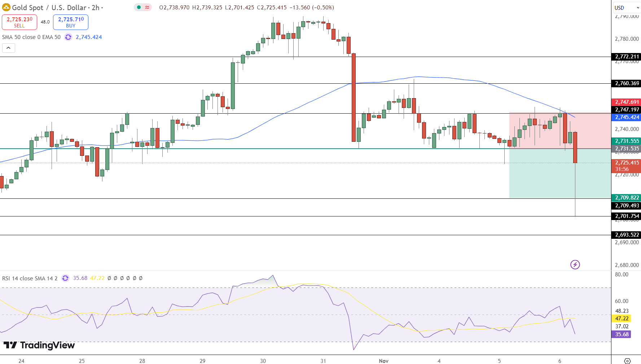Click the green 2,709.822 target price label

[x=626, y=198]
